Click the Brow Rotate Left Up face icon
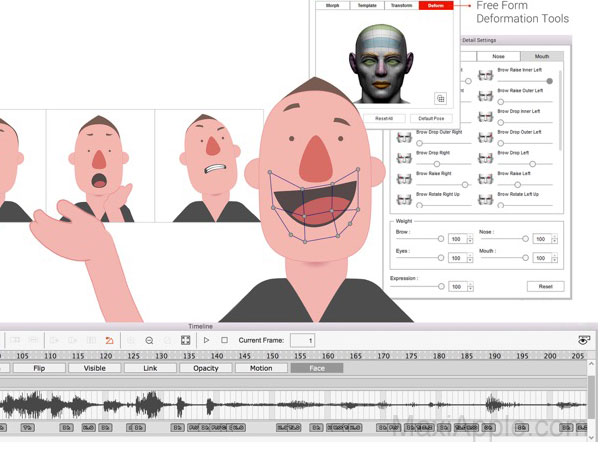 (485, 199)
